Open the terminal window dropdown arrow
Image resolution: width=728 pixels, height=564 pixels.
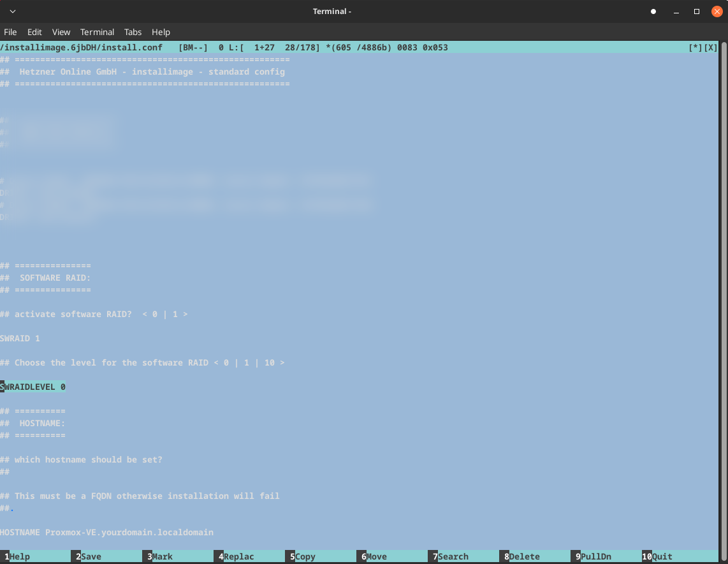[13, 11]
